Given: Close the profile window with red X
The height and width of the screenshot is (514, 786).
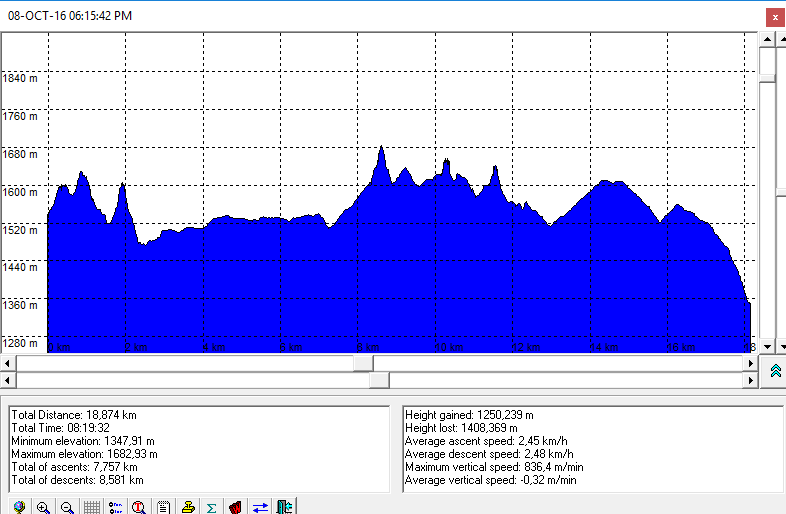Looking at the screenshot, I should (775, 16).
